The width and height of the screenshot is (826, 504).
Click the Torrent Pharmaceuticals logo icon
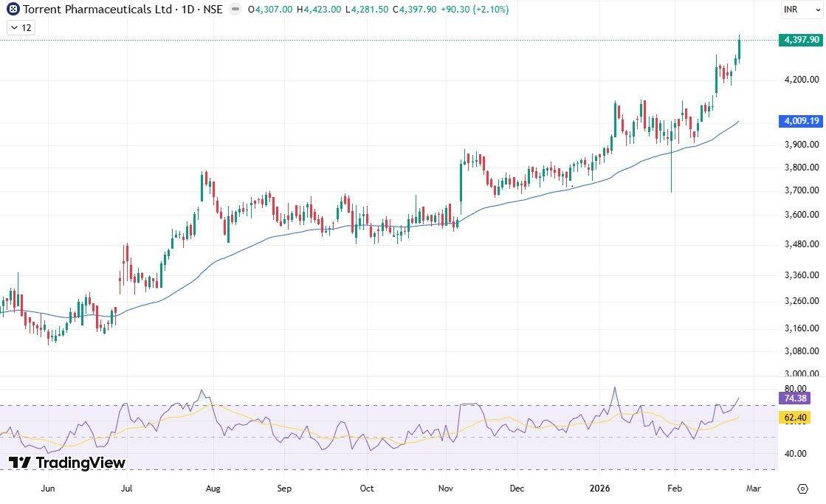[x=13, y=9]
